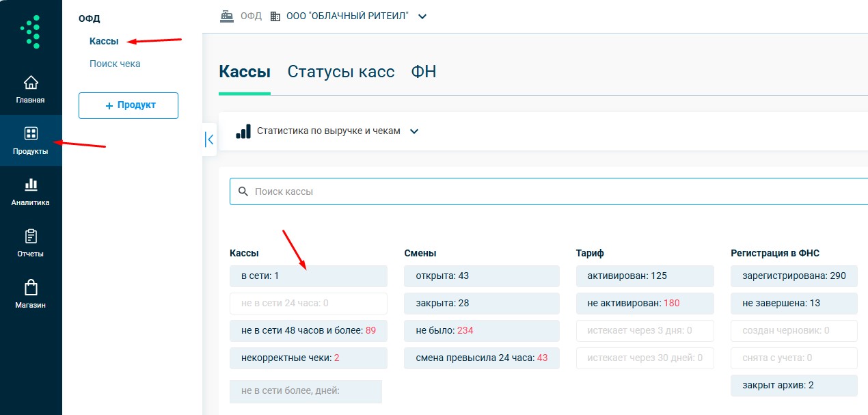Open Аналитика bar chart icon

(x=31, y=185)
